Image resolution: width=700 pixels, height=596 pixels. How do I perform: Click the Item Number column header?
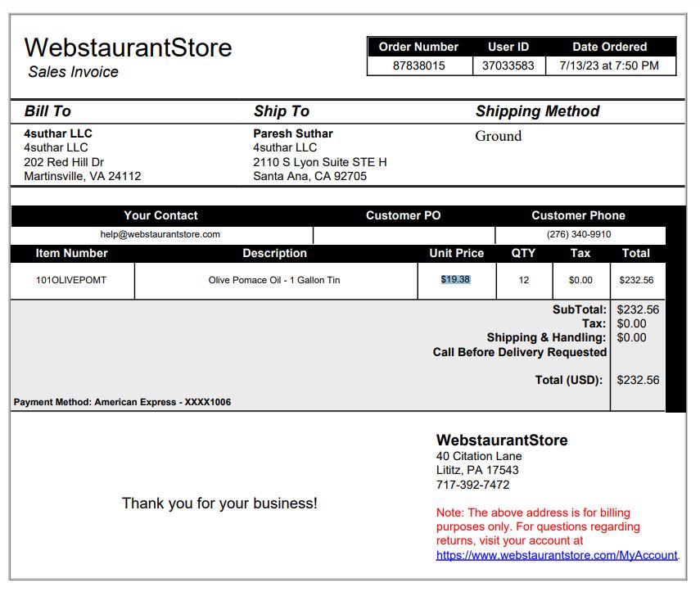pyautogui.click(x=72, y=253)
